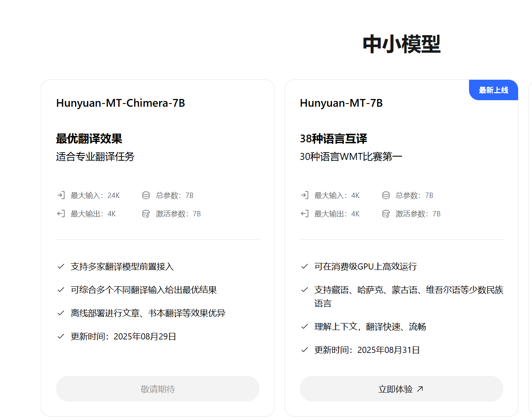Click 最大输出：4K on the Hunyuan-MT-7B card
This screenshot has width=532, height=420.
coord(337,214)
